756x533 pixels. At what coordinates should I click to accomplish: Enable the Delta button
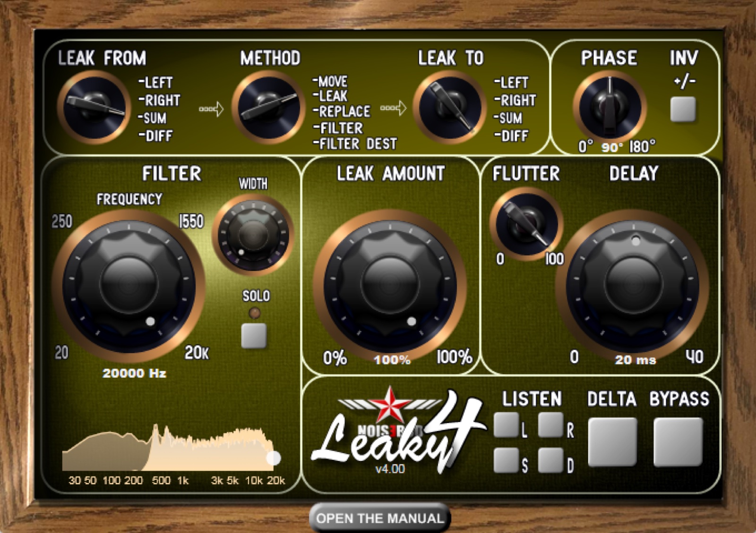612,442
